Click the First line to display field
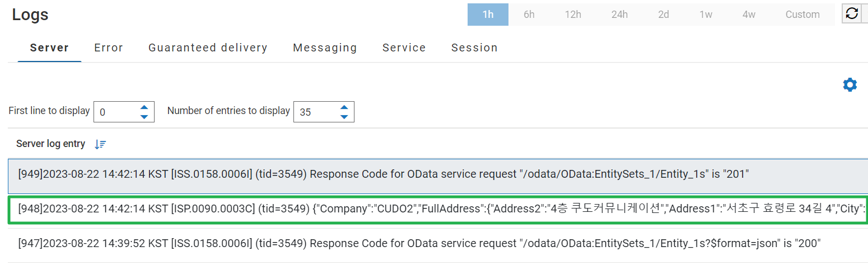The height and width of the screenshot is (270, 868). tap(115, 112)
